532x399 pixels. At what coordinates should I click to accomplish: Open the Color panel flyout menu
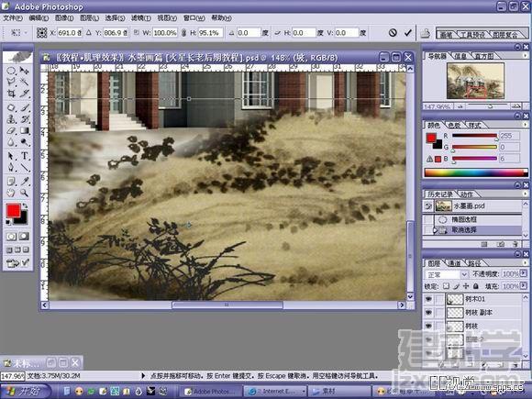pos(526,125)
